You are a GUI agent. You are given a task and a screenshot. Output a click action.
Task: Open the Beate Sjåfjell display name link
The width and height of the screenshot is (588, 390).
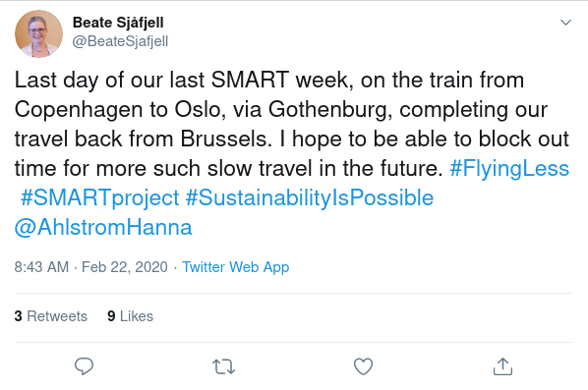pyautogui.click(x=118, y=23)
